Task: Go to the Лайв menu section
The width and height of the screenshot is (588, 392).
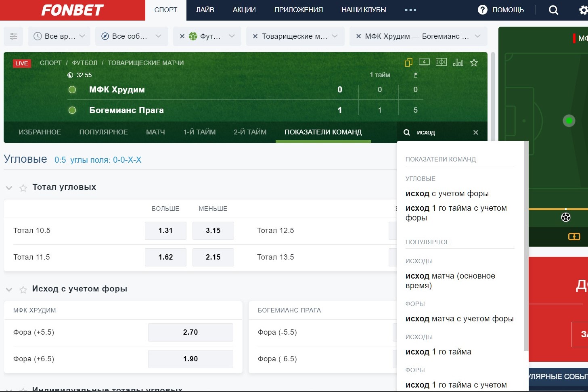Action: point(205,10)
